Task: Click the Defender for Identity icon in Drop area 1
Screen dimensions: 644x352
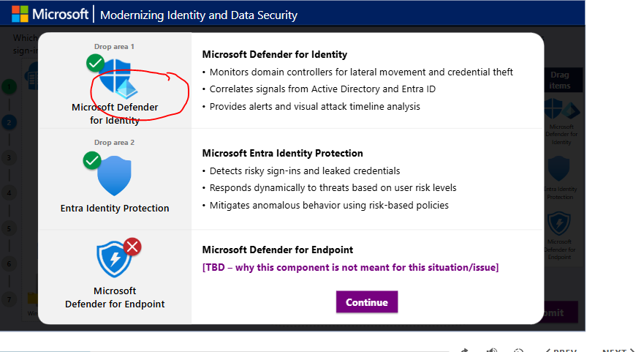Action: pos(118,78)
